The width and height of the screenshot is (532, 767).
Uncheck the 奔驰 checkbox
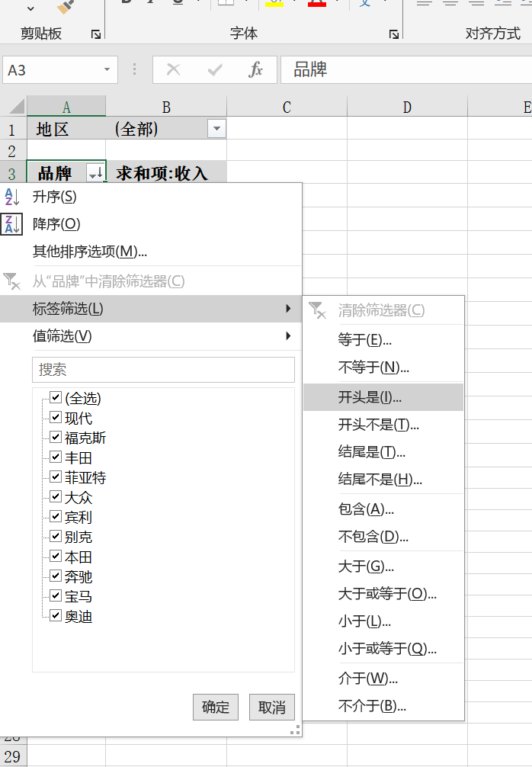[x=56, y=576]
